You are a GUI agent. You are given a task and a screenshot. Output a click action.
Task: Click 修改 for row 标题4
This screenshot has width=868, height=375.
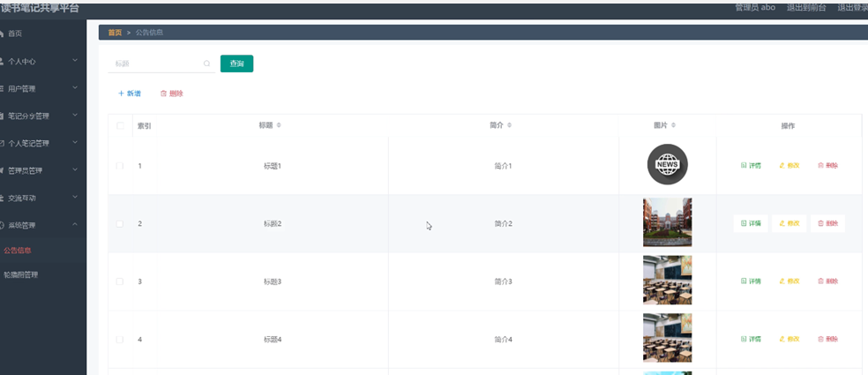point(789,339)
